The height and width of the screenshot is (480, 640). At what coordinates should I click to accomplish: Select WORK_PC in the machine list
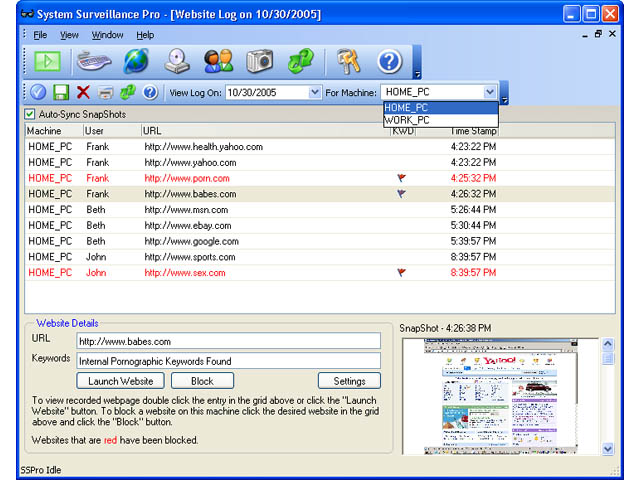click(x=441, y=120)
